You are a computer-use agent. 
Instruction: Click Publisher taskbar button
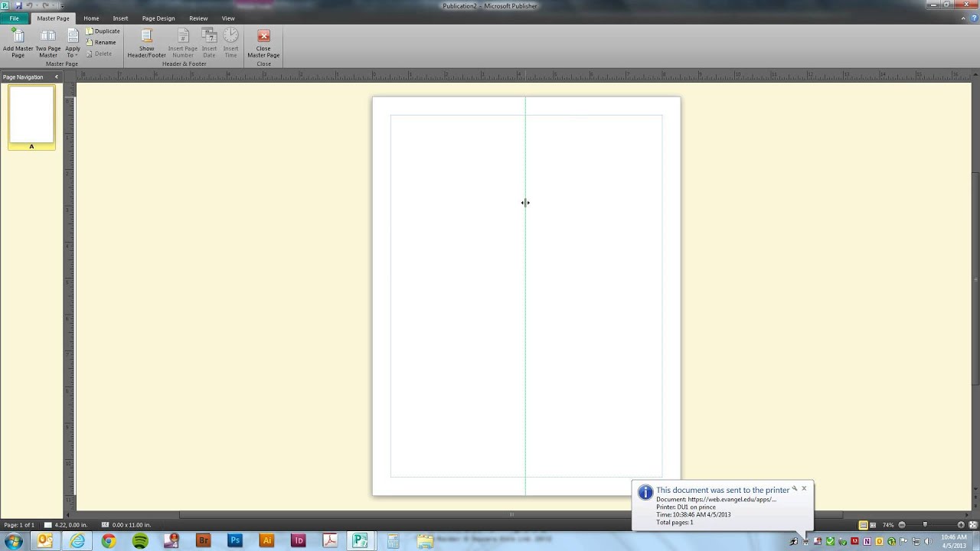click(x=361, y=541)
